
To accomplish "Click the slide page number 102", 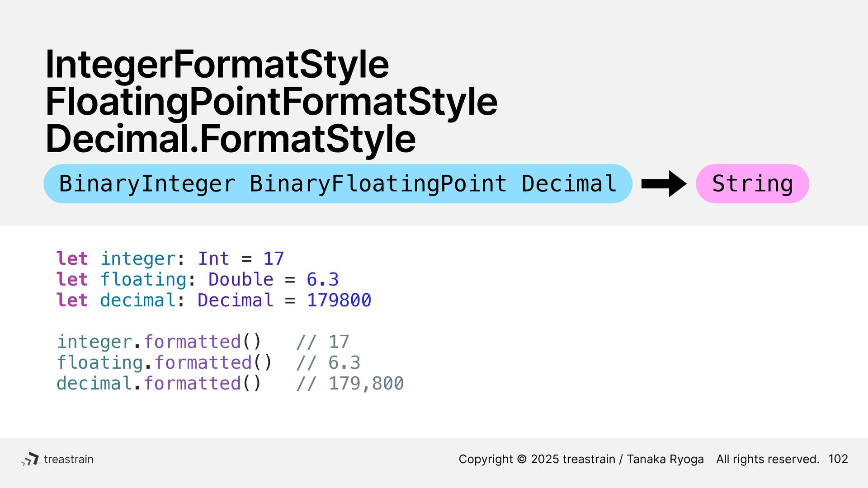I will tap(838, 459).
